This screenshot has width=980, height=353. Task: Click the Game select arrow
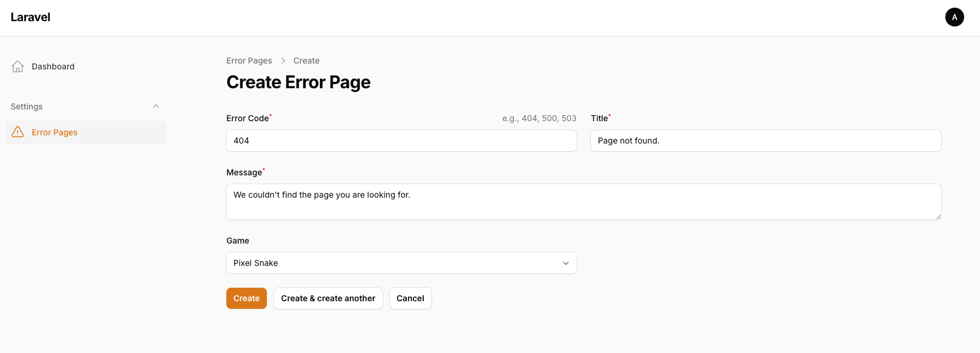click(x=566, y=263)
